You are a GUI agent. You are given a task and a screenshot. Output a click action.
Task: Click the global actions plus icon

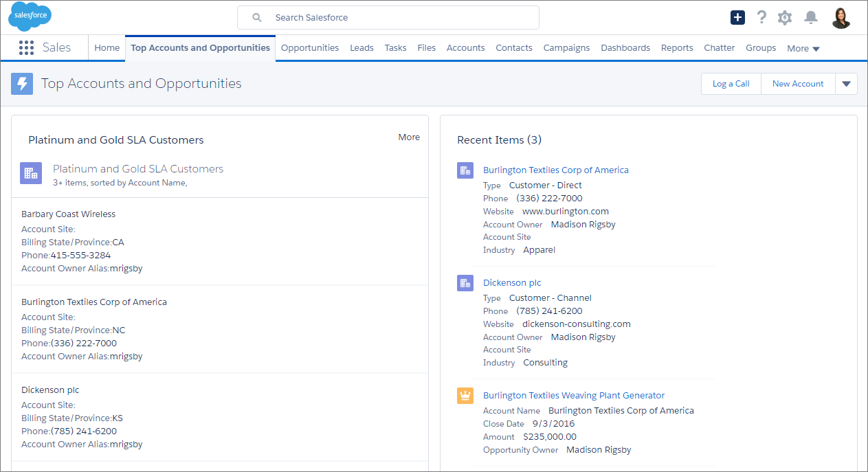(x=737, y=17)
